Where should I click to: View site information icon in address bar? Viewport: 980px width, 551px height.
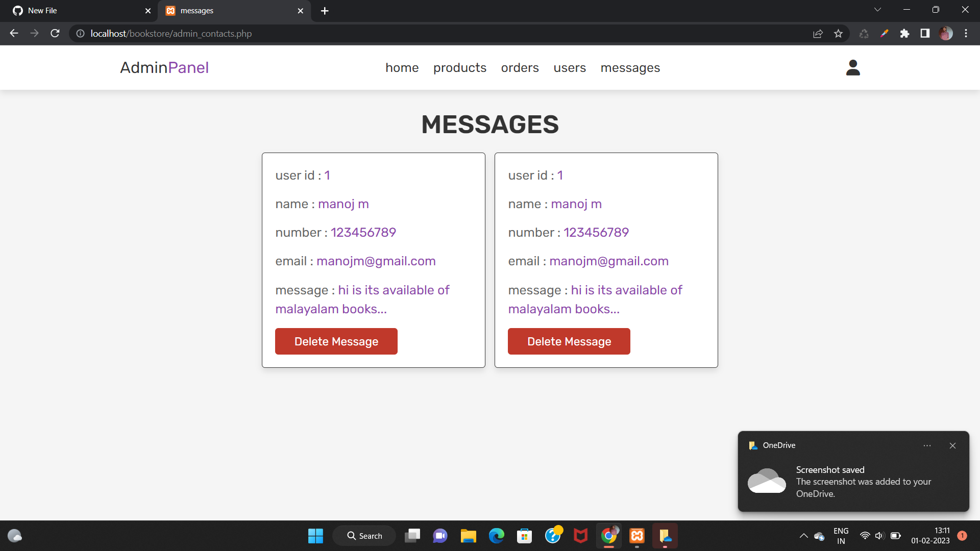pyautogui.click(x=80, y=34)
